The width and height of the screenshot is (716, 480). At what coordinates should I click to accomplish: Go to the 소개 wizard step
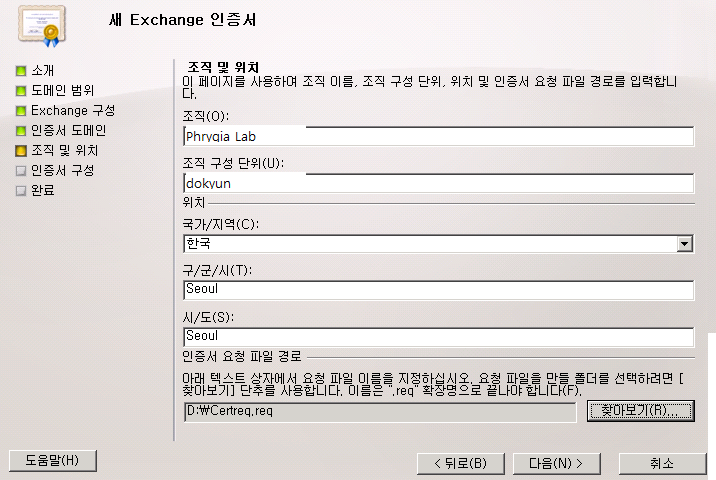(42, 71)
